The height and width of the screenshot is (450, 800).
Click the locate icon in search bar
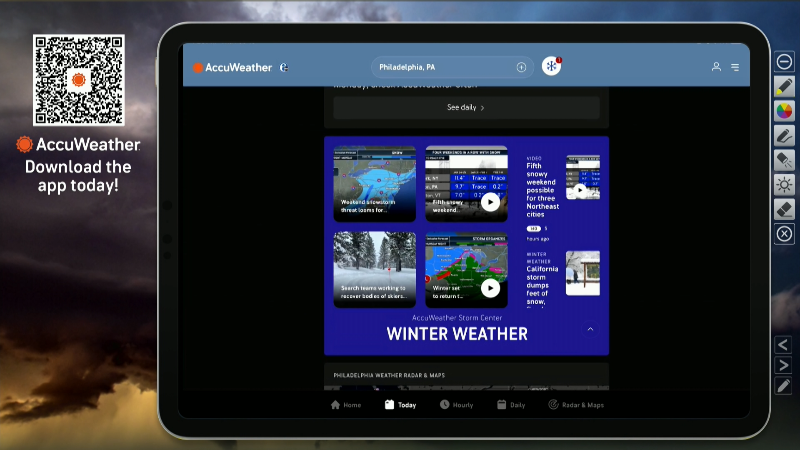(521, 67)
